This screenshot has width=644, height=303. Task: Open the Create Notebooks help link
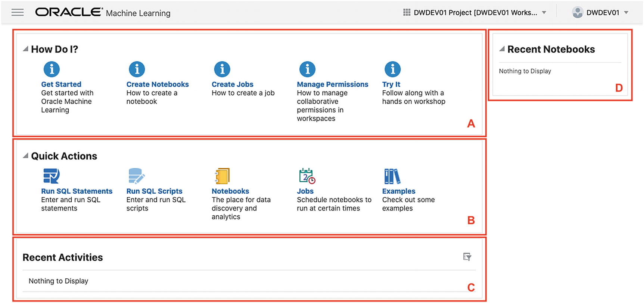(x=158, y=84)
